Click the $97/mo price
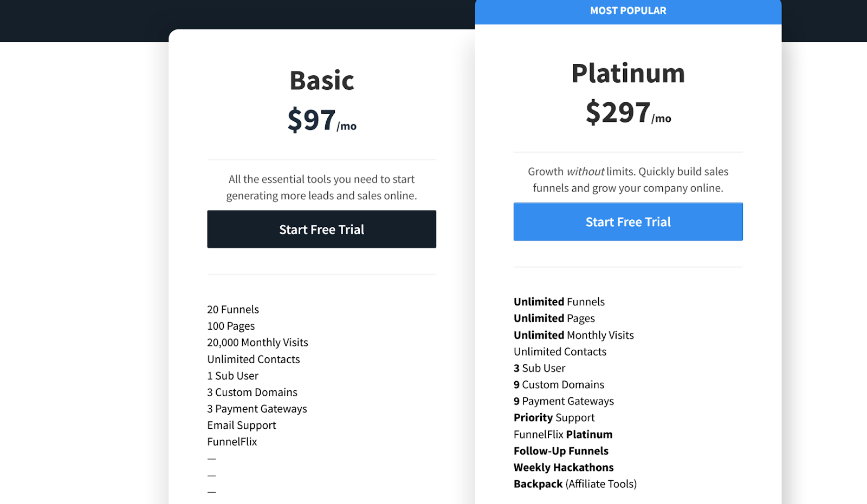 [x=321, y=120]
